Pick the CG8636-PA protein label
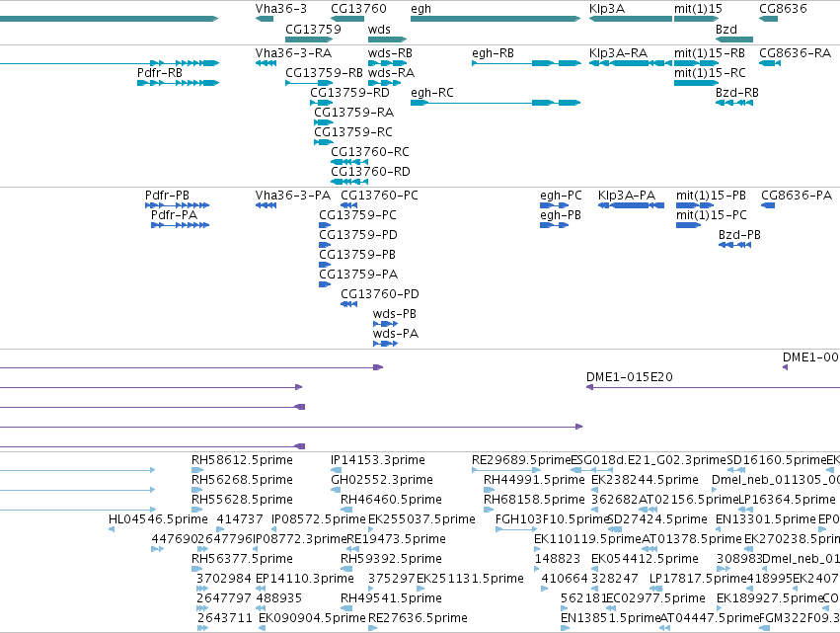The height and width of the screenshot is (633, 840). tap(797, 196)
